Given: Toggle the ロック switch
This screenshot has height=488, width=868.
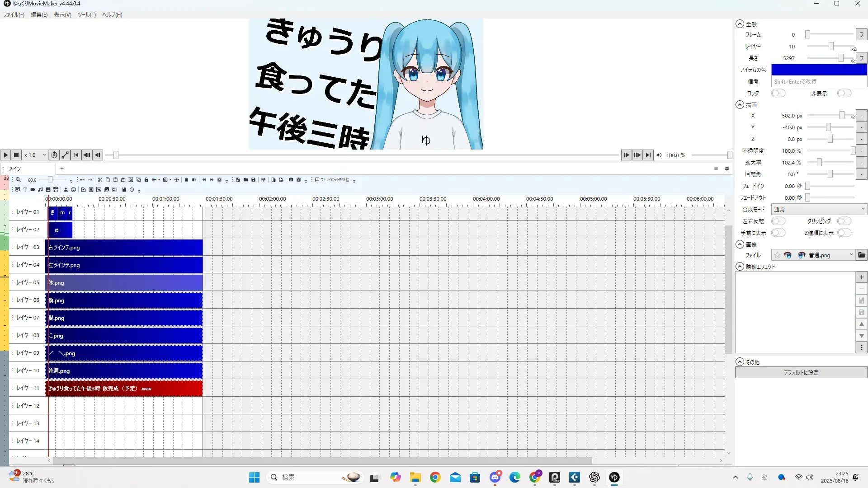Looking at the screenshot, I should tap(778, 93).
